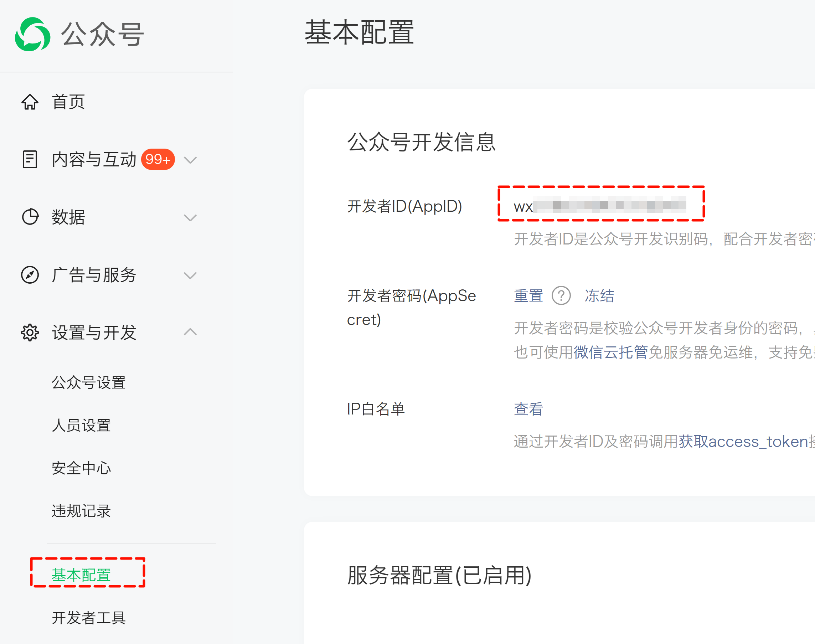
Task: Click the question mark help icon beside 重置
Action: coord(561,295)
